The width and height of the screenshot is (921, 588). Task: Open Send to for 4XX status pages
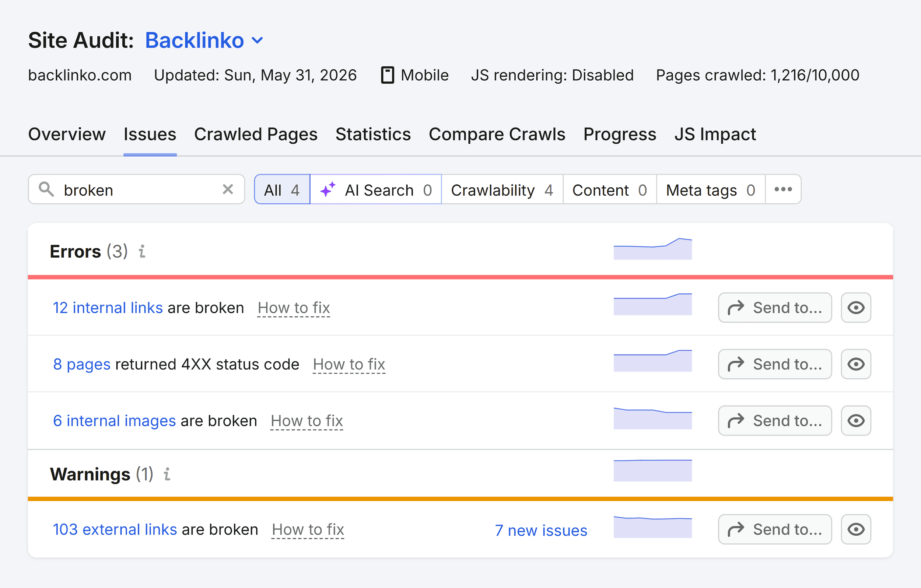click(775, 364)
